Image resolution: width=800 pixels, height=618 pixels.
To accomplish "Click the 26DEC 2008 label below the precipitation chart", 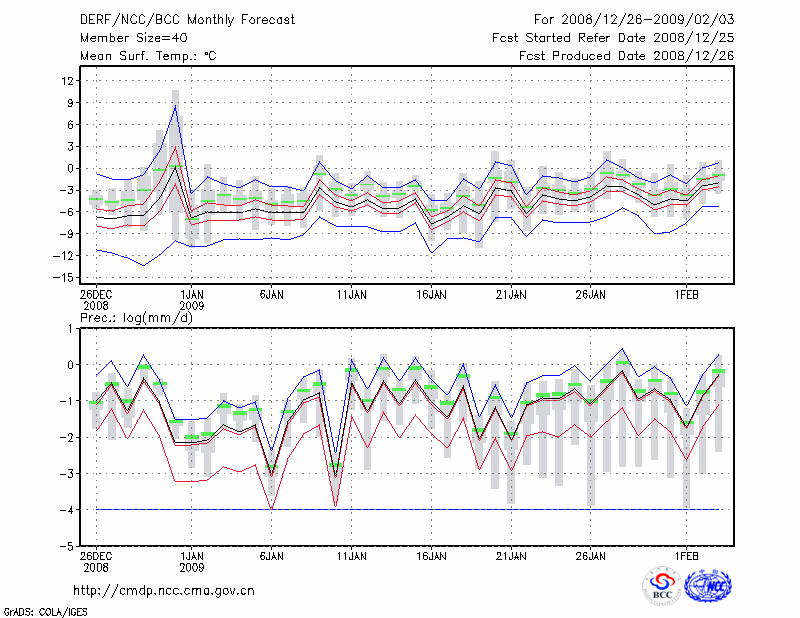I will click(96, 559).
